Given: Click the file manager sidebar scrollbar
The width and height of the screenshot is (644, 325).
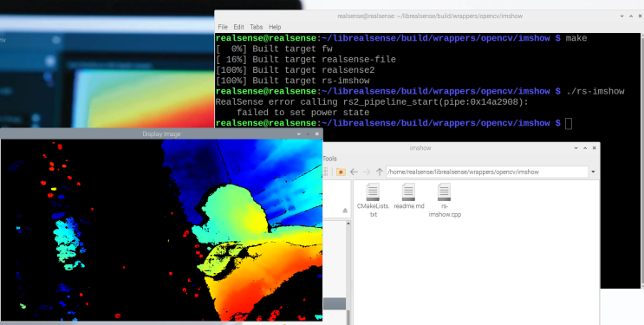Looking at the screenshot, I should [348, 272].
